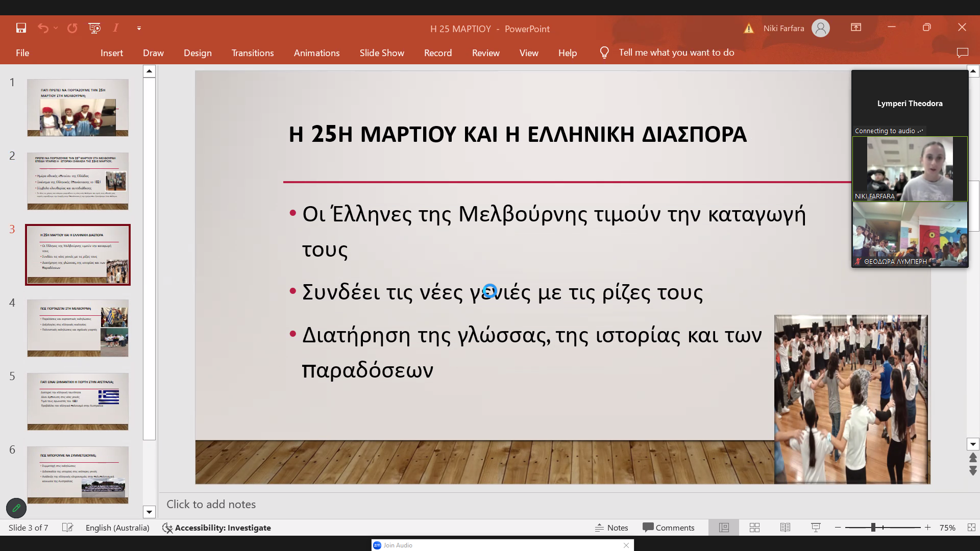Viewport: 980px width, 551px height.
Task: Fit slide to current window icon
Action: coord(971,528)
